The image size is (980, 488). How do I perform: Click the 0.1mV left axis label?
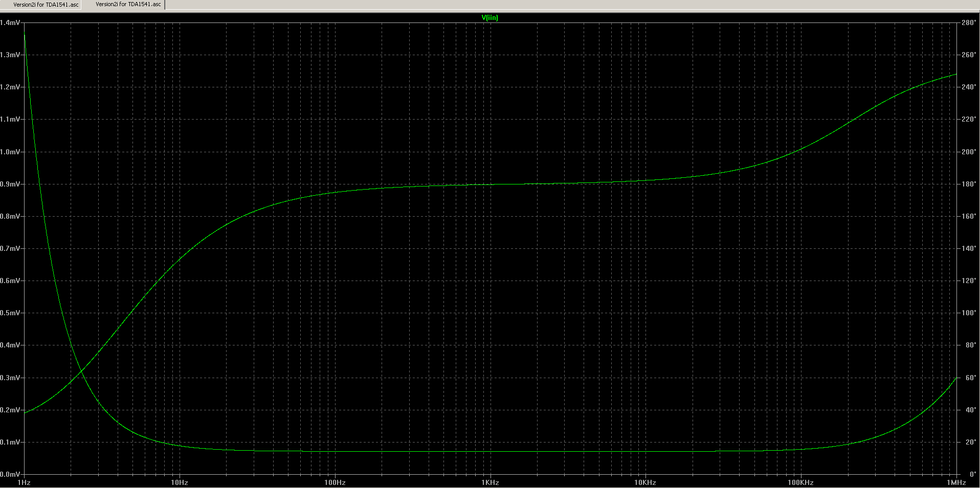point(10,442)
